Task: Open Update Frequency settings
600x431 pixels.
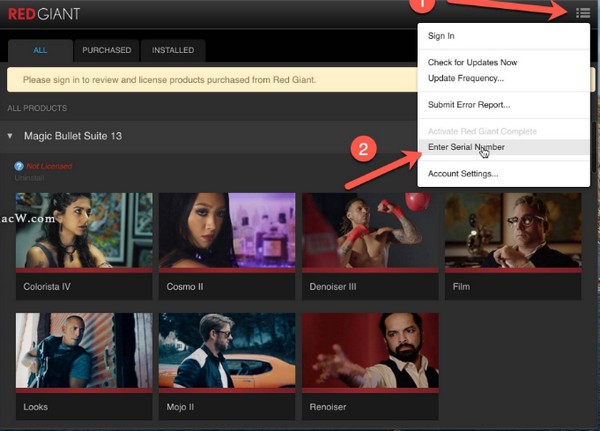Action: (x=466, y=78)
